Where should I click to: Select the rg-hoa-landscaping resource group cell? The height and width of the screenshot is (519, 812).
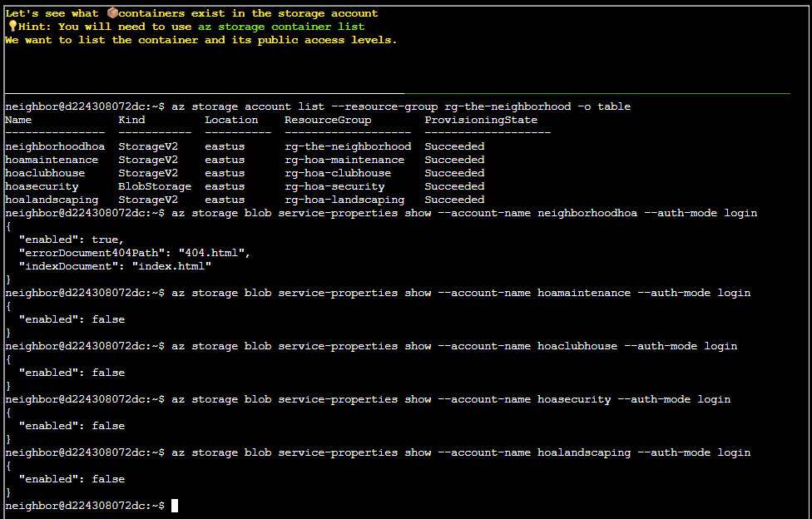[x=344, y=200]
